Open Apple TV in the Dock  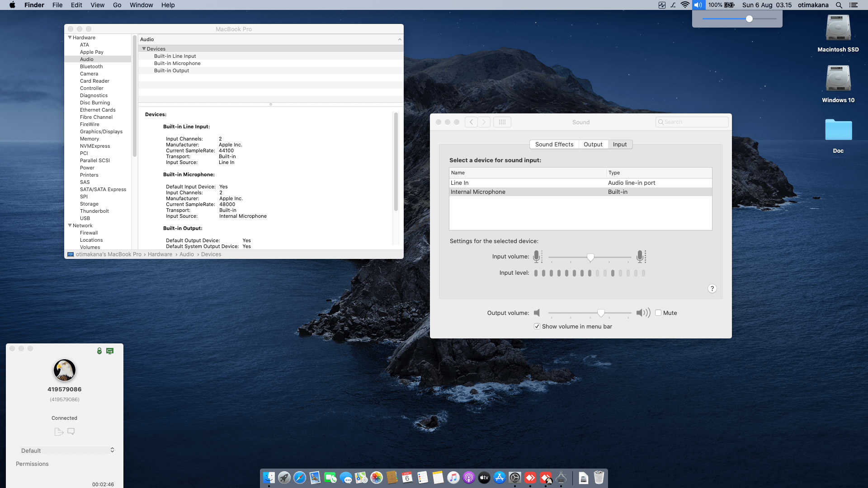(484, 478)
